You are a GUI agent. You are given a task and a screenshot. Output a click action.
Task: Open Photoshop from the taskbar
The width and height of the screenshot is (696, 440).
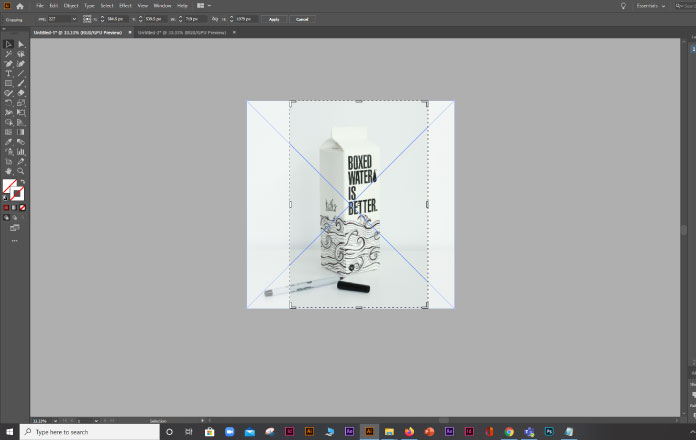[x=549, y=432]
